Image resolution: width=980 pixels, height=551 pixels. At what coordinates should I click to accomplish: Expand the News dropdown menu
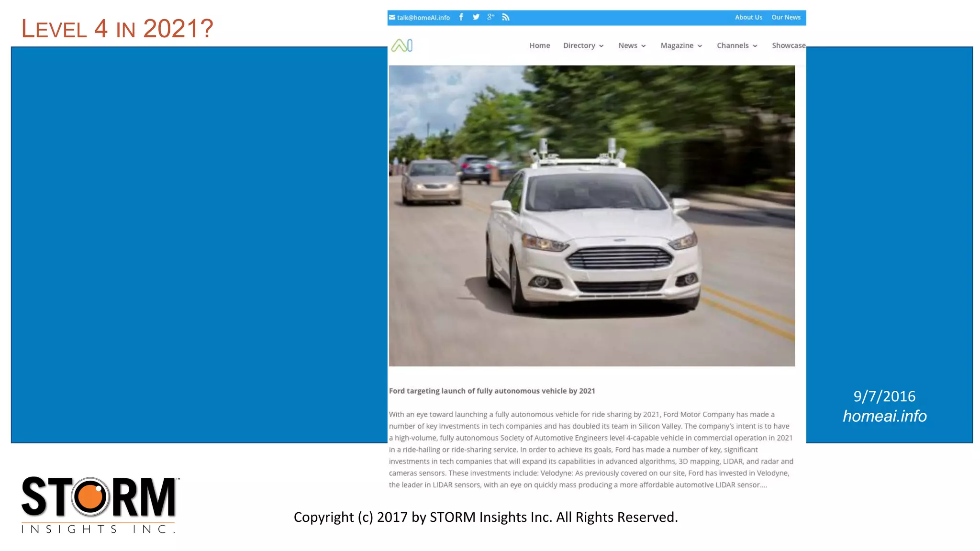pyautogui.click(x=632, y=45)
